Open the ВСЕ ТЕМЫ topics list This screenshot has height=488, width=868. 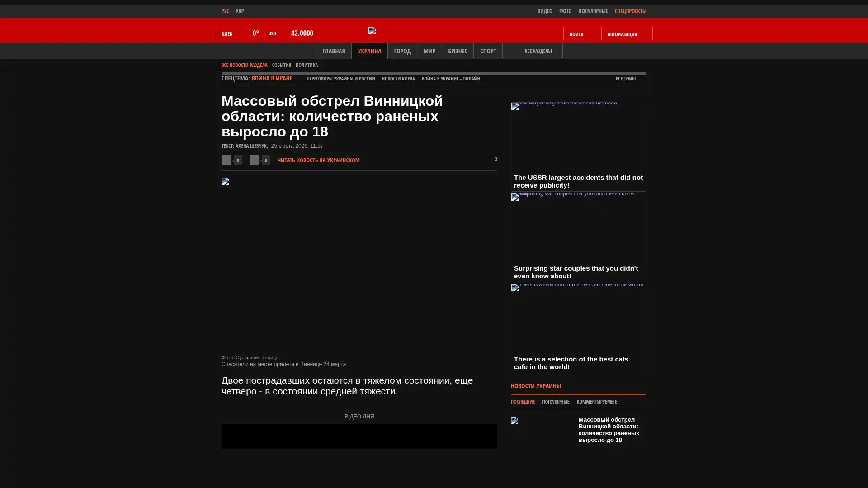click(x=625, y=79)
